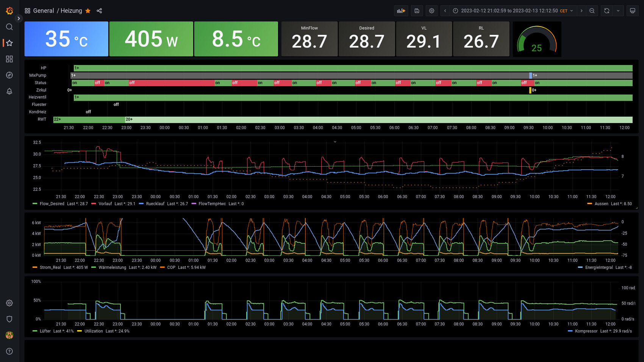Open the Starred dashboards sidebar icon

(9, 43)
